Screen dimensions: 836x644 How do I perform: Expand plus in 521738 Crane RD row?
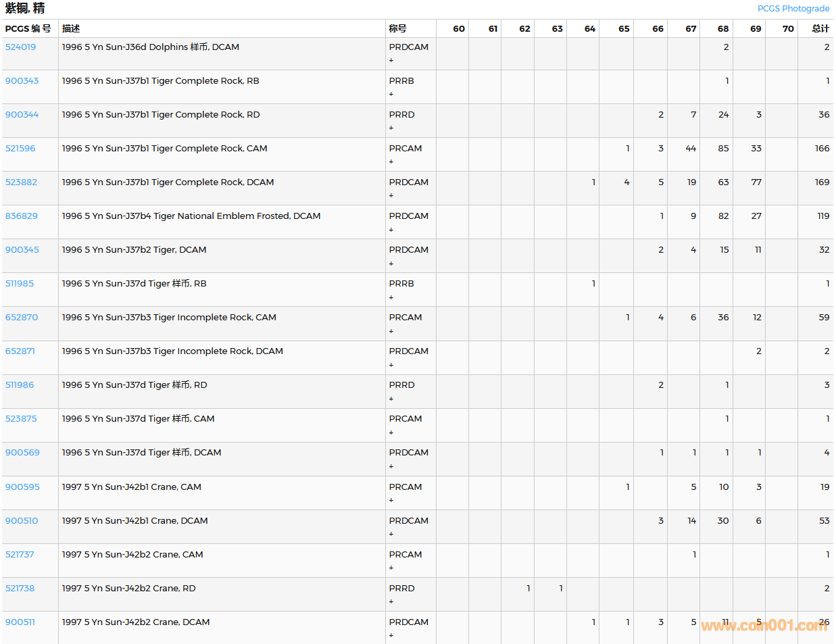click(x=391, y=602)
